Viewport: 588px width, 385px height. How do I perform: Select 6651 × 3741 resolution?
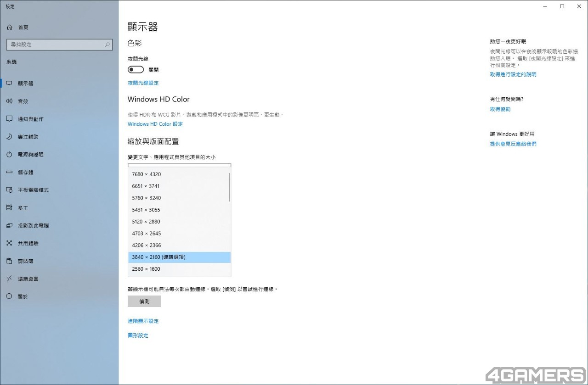pos(179,186)
